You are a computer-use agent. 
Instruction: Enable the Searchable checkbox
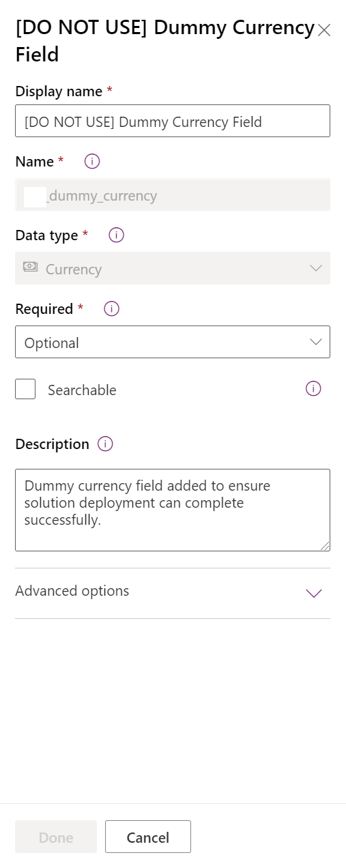click(25, 389)
